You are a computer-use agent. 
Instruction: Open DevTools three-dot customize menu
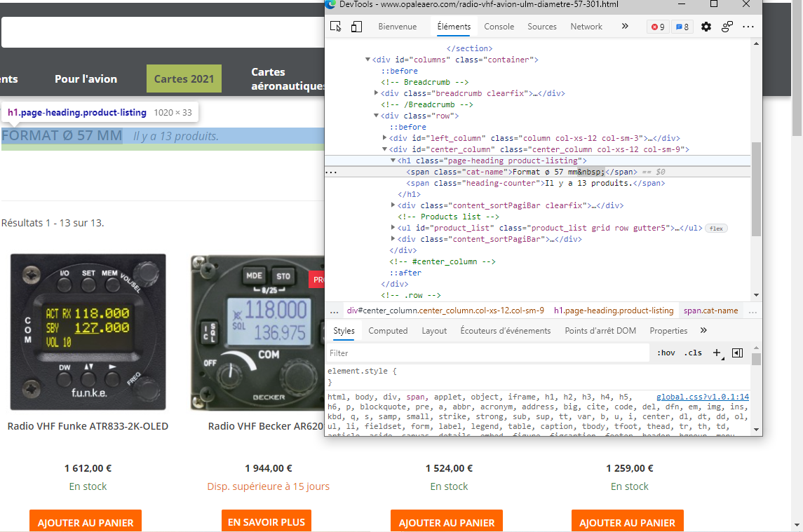[748, 27]
